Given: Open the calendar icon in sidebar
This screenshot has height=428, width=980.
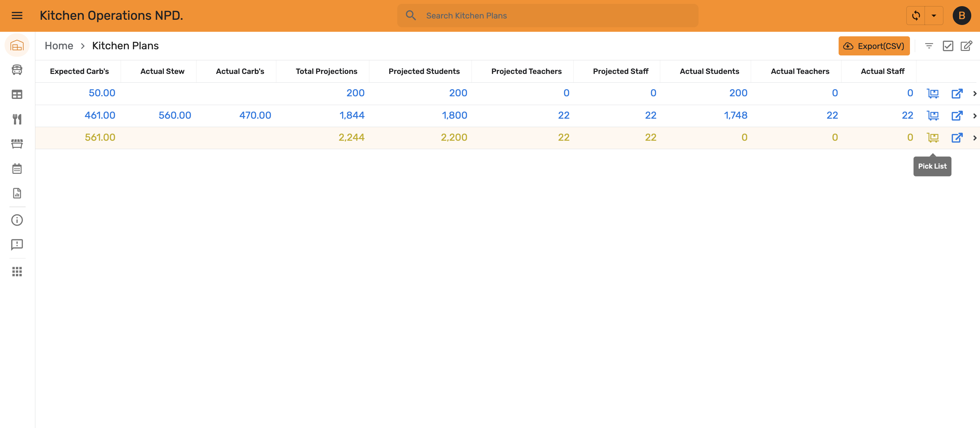Looking at the screenshot, I should tap(17, 169).
